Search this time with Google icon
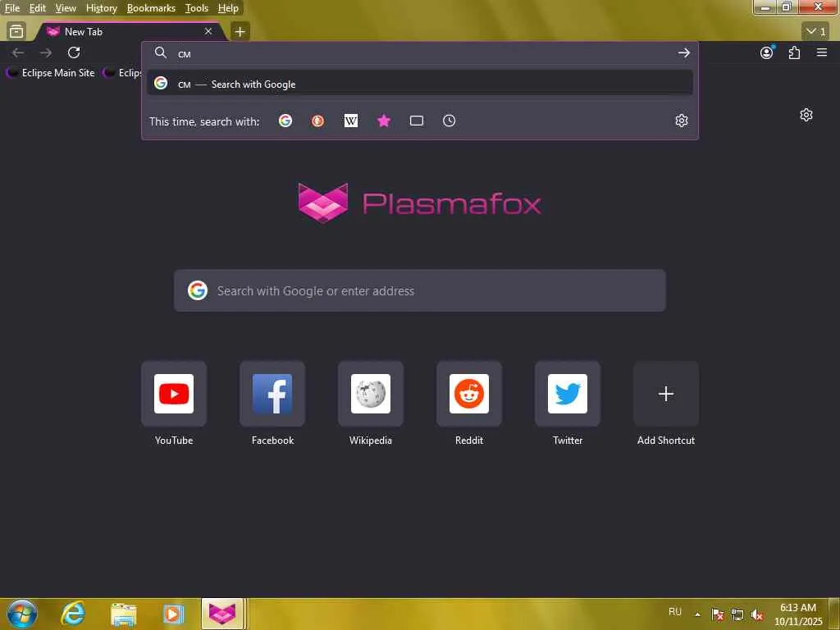 coord(285,121)
